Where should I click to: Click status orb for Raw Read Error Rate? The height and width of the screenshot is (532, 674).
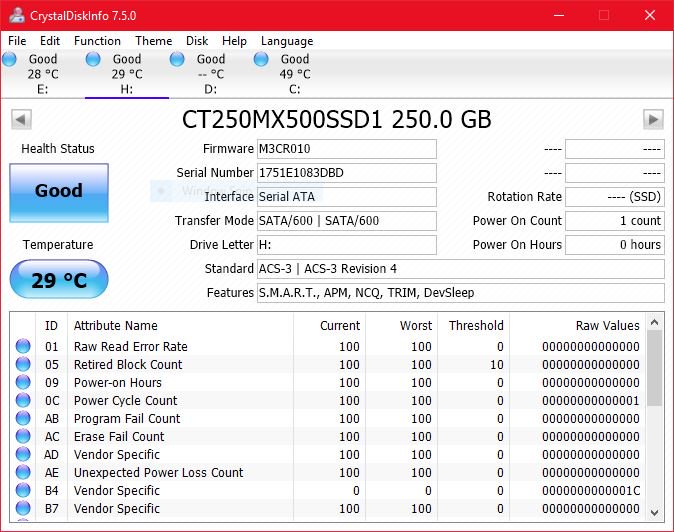[x=23, y=346]
